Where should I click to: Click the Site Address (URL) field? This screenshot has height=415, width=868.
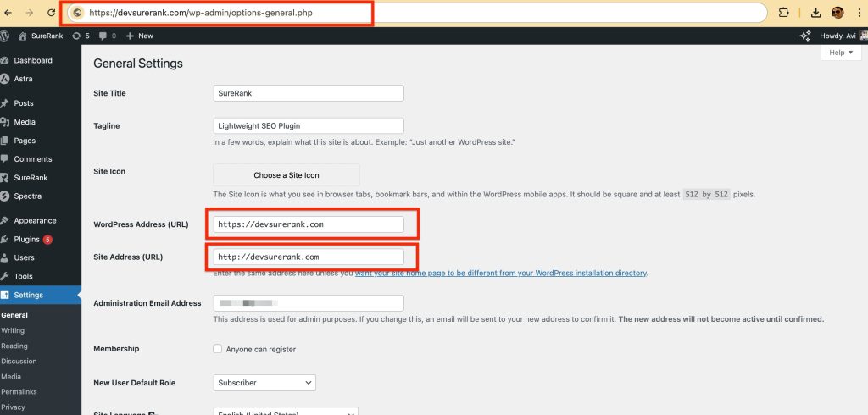(309, 257)
